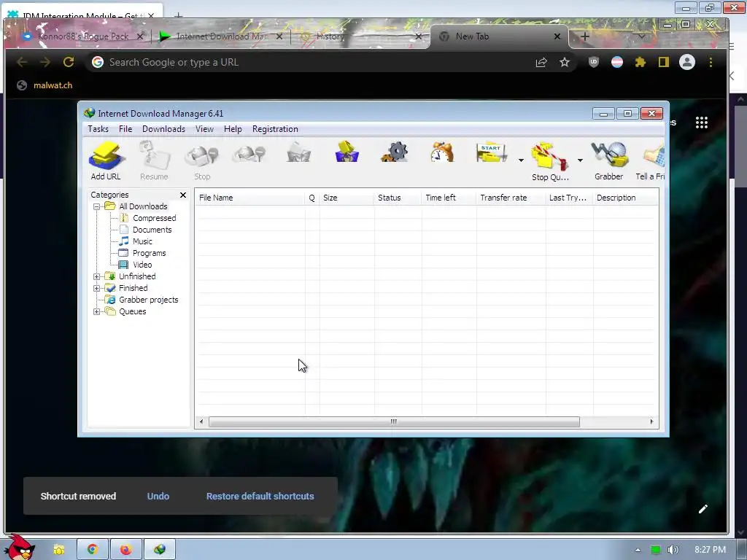Viewport: 747px width, 560px height.
Task: Sort by Description column header
Action: click(625, 198)
